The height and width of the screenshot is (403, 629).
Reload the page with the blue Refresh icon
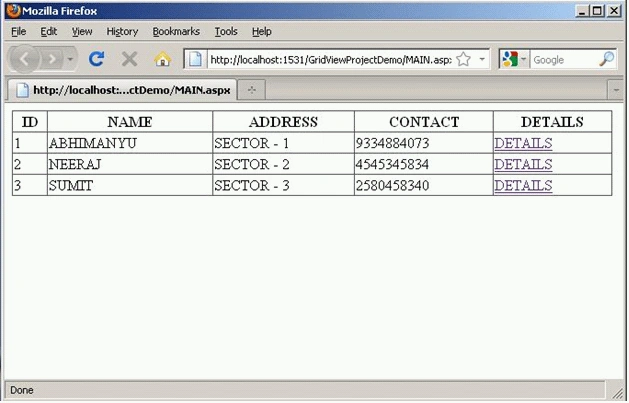coord(97,59)
